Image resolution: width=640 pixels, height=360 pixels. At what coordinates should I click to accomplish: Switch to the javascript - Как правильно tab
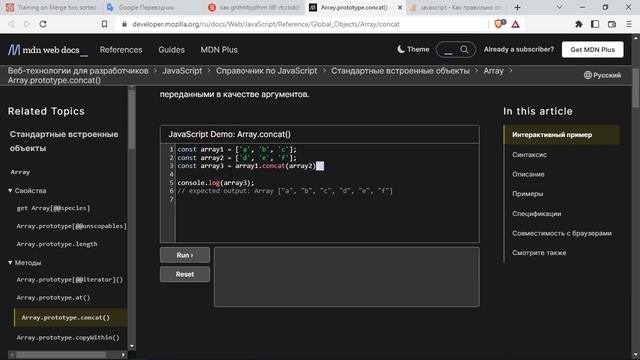[457, 7]
